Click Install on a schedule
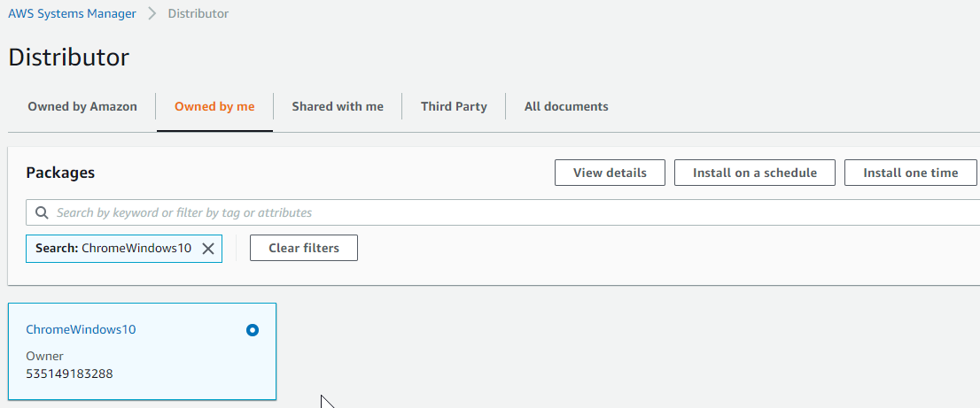 pos(754,173)
